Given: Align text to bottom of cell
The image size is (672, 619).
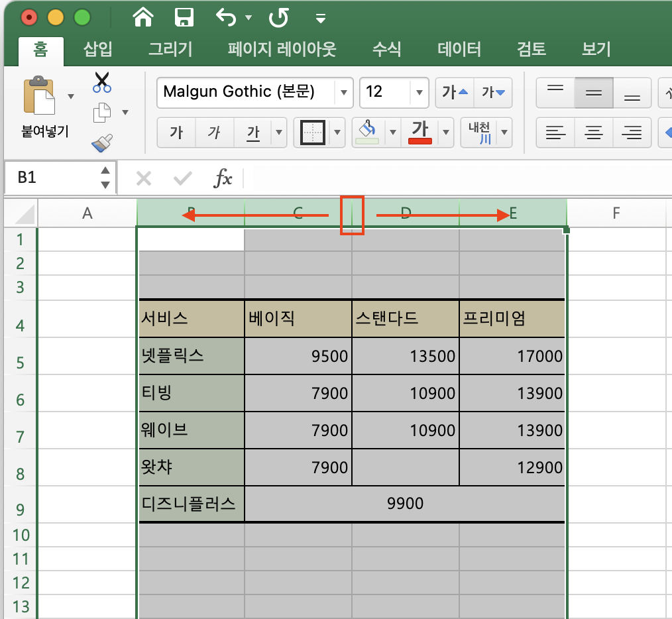Looking at the screenshot, I should coord(632,93).
